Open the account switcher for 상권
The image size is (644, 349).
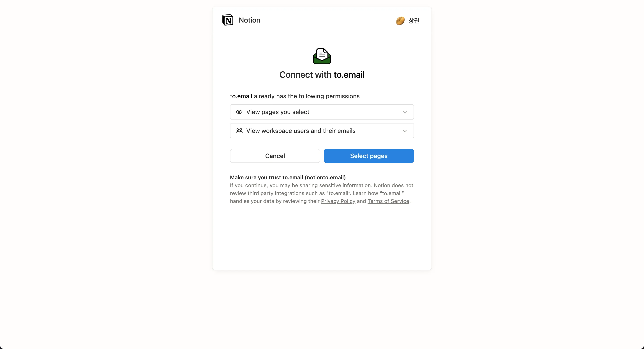407,21
